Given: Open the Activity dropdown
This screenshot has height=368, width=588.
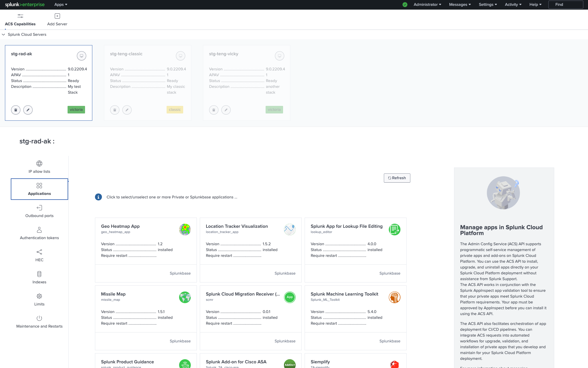Looking at the screenshot, I should pos(513,4).
